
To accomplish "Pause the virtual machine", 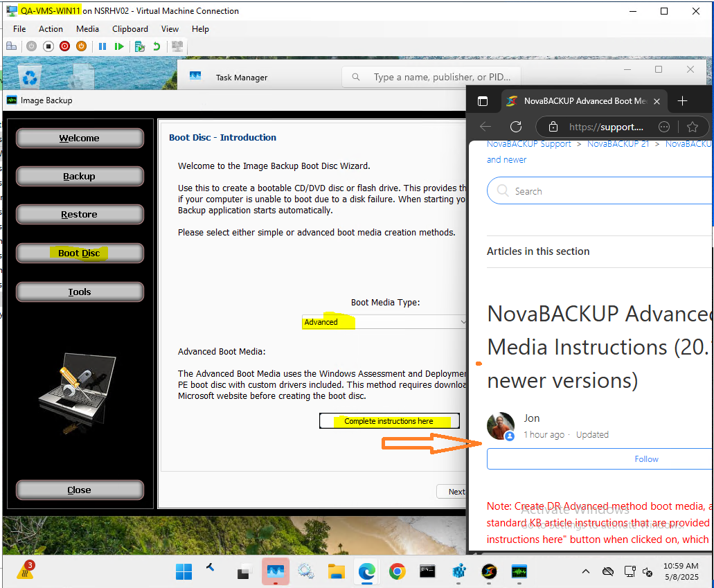I will pyautogui.click(x=102, y=46).
